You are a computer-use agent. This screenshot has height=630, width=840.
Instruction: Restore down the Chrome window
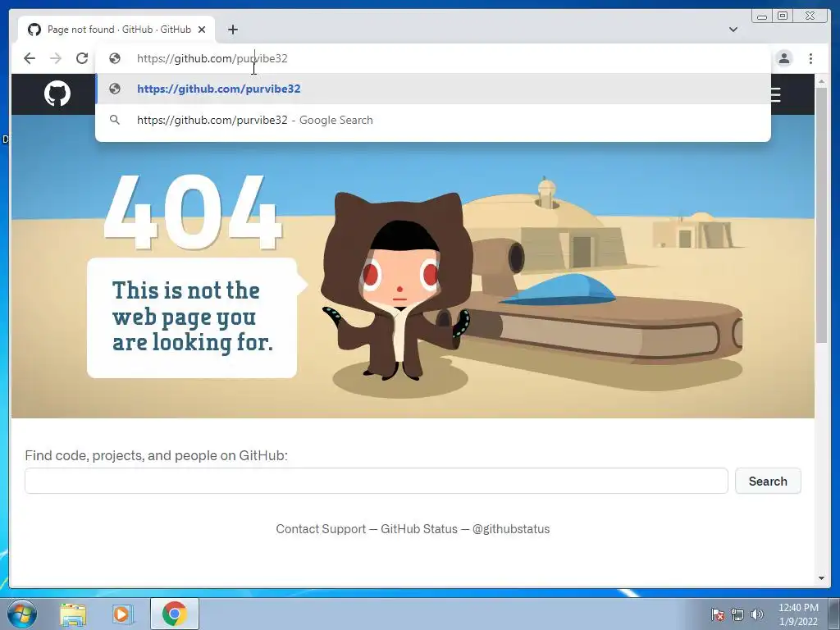click(x=783, y=16)
